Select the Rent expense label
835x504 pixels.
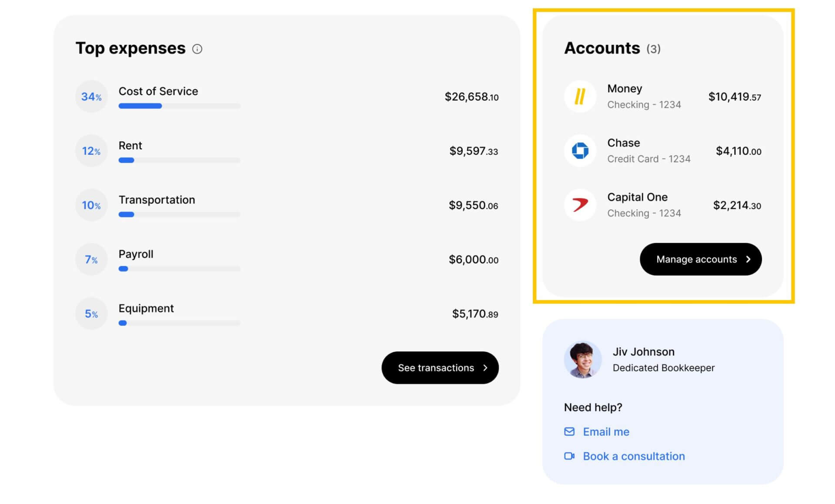coord(130,145)
